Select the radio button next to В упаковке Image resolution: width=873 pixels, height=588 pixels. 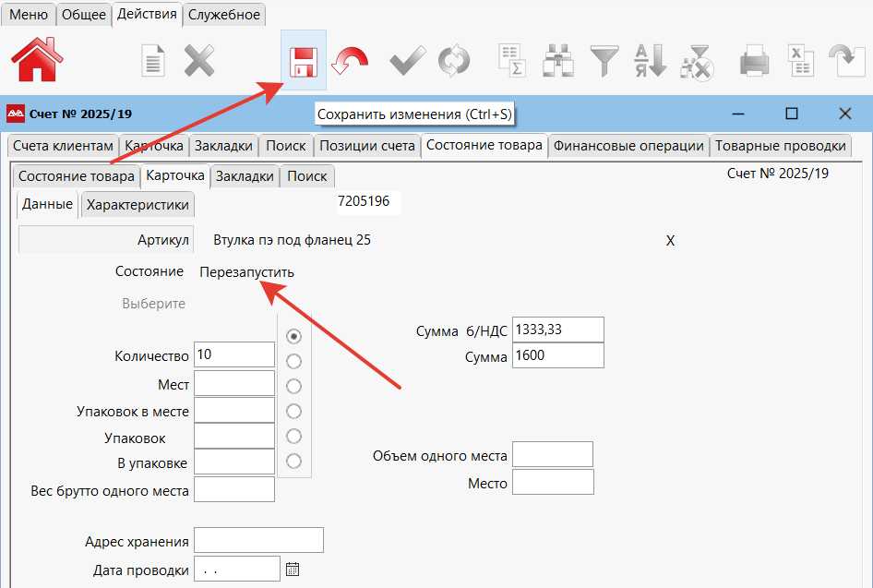tap(294, 461)
